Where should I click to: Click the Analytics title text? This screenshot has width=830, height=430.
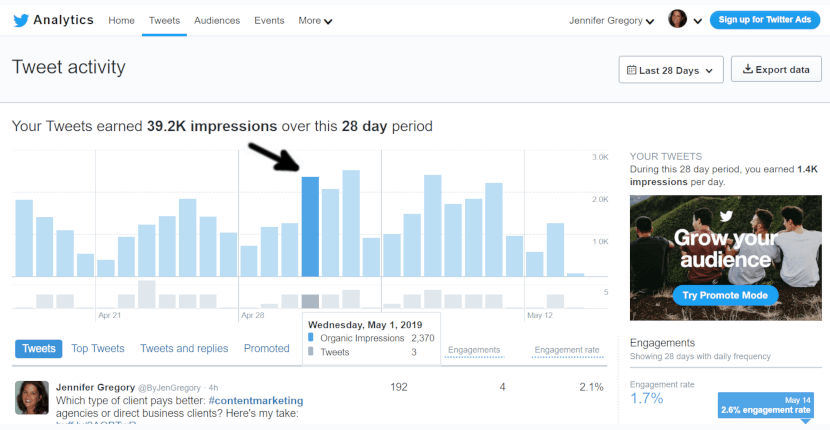point(64,20)
